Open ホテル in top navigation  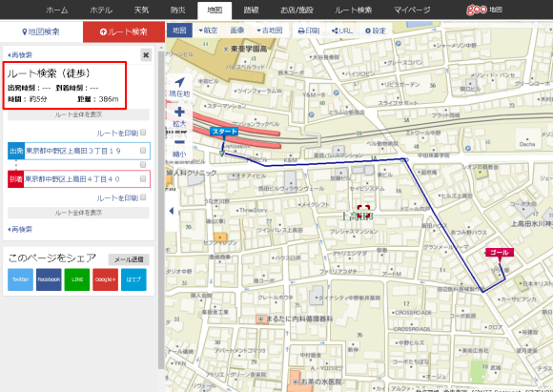101,10
